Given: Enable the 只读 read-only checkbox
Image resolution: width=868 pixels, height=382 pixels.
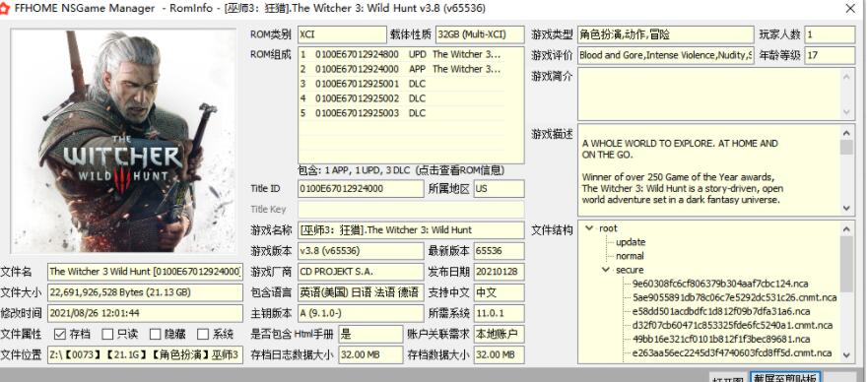Looking at the screenshot, I should point(107,334).
